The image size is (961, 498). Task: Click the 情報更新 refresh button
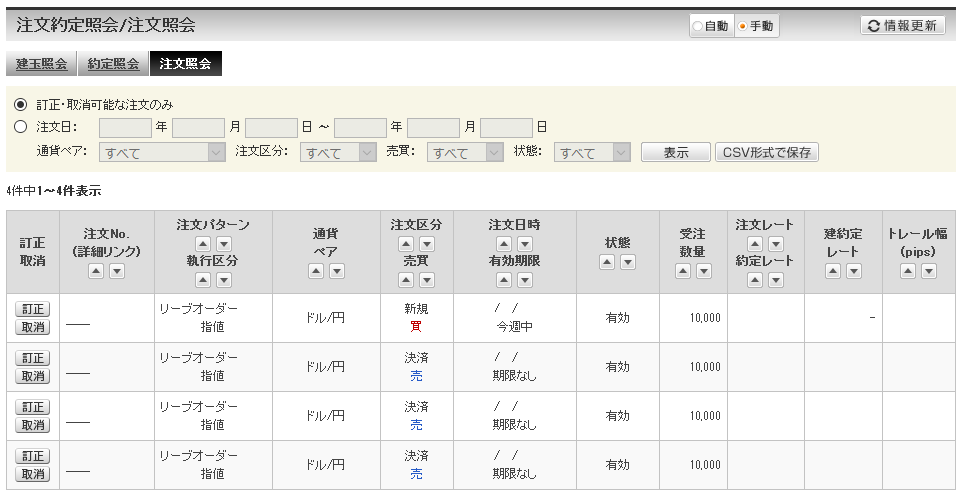point(902,26)
